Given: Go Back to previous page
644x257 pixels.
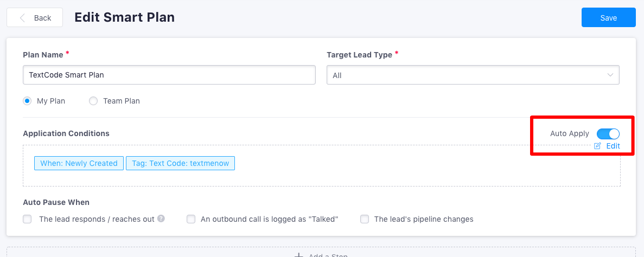Looking at the screenshot, I should [x=35, y=18].
